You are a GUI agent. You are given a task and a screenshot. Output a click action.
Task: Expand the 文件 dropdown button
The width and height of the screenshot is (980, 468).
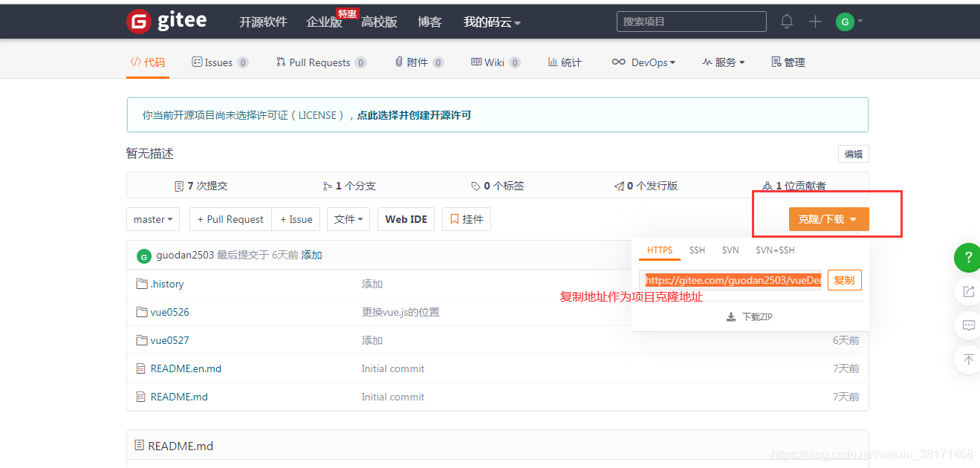click(x=348, y=219)
